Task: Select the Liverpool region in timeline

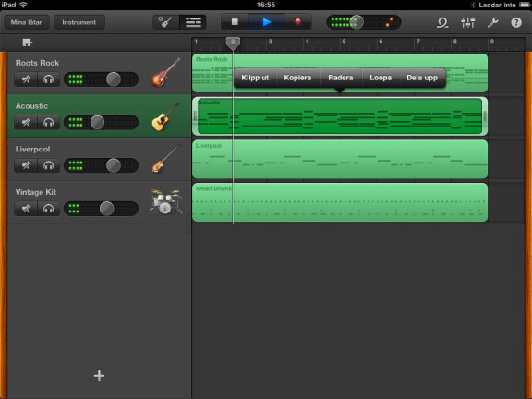Action: (x=340, y=160)
